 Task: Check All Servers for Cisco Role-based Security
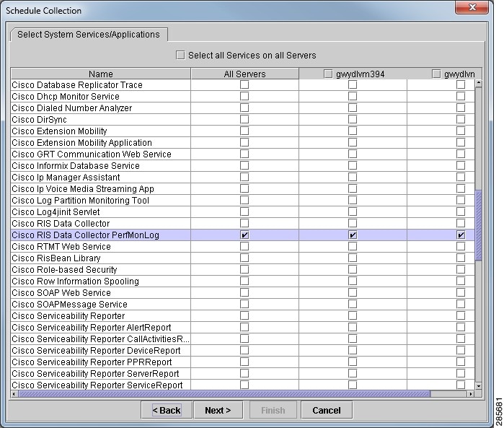point(244,270)
